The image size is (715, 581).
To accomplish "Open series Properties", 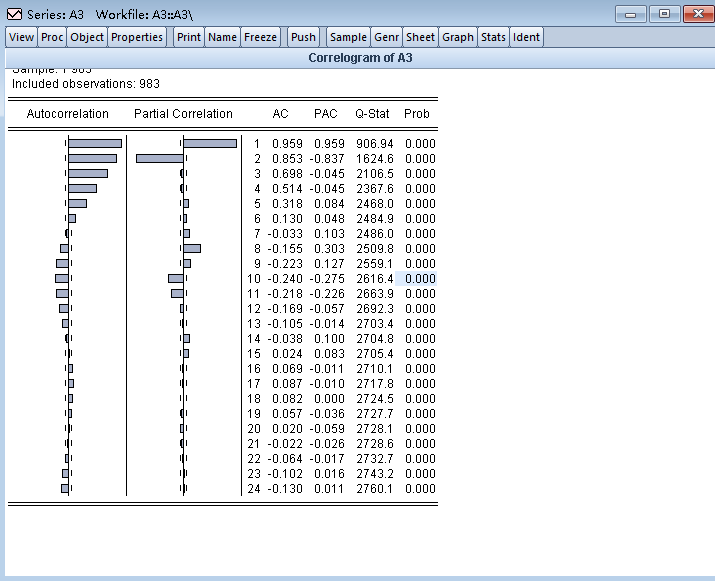I will (x=137, y=37).
